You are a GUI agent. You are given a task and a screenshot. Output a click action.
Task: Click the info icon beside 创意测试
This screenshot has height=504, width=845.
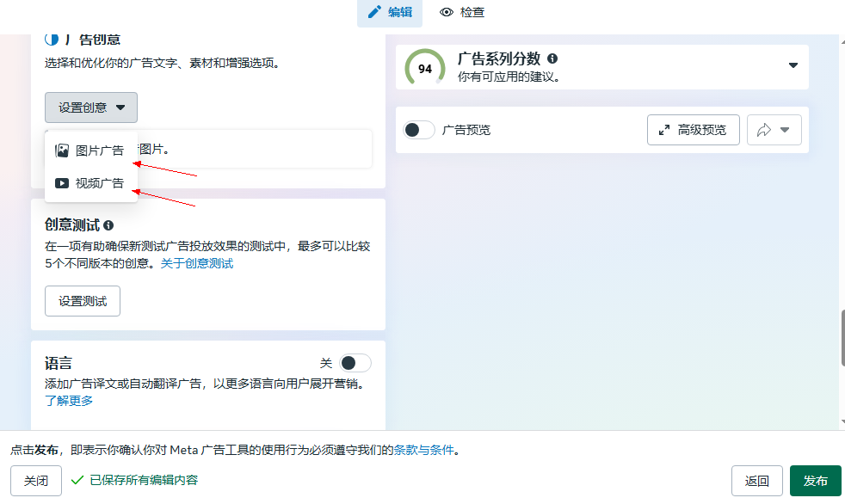click(108, 225)
